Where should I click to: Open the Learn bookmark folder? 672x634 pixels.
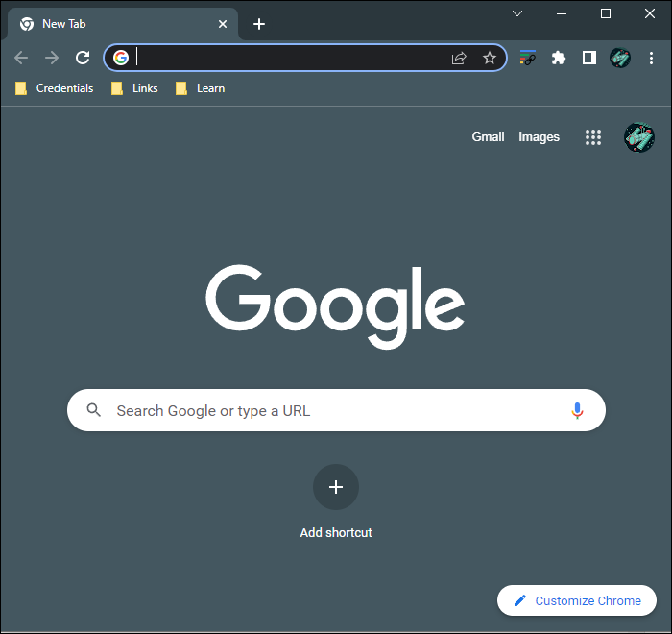(200, 88)
